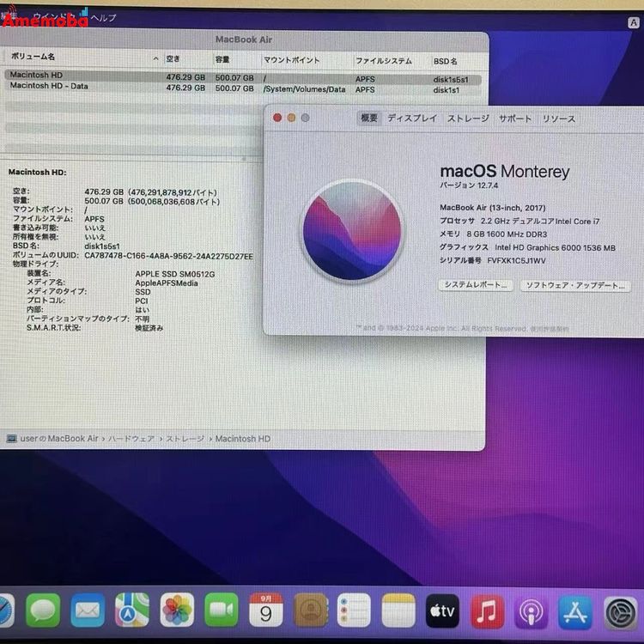This screenshot has height=644, width=644.
Task: Sort by the ボリューム名 column header arrow
Action: pyautogui.click(x=155, y=58)
